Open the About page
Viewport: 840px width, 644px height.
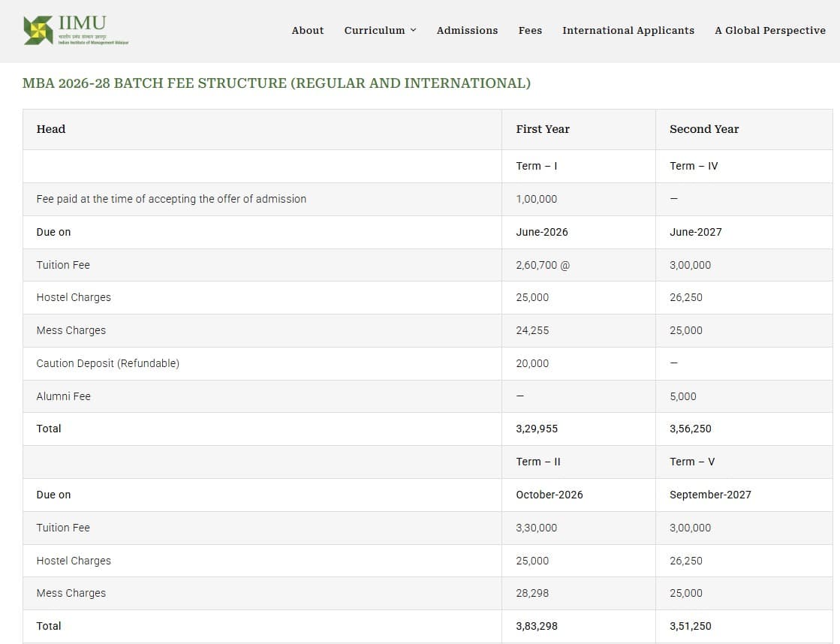pos(308,30)
